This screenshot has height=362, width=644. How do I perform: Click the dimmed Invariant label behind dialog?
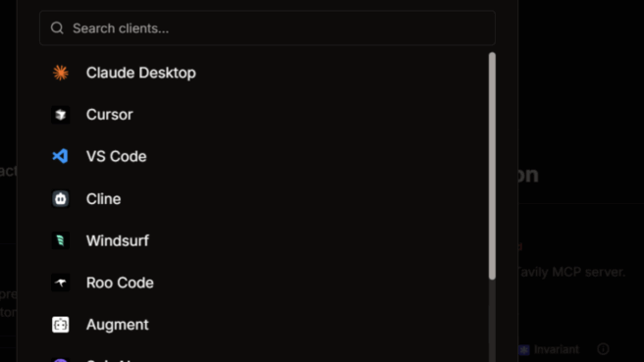pyautogui.click(x=557, y=349)
